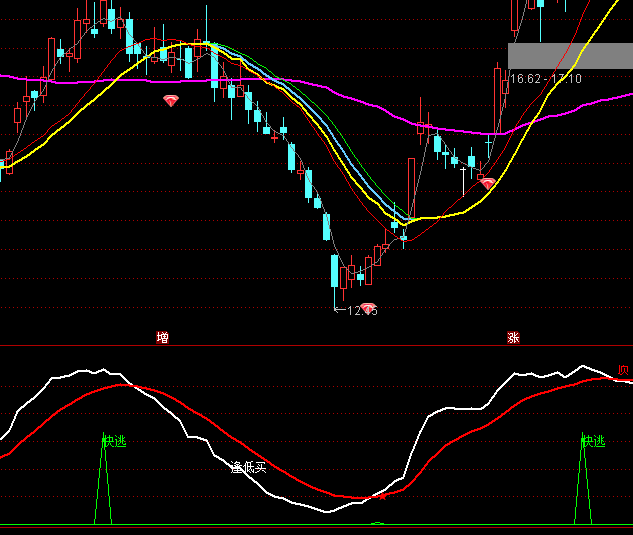
Task: Click the 16.62 - 17.10 price range label
Action: (546, 79)
